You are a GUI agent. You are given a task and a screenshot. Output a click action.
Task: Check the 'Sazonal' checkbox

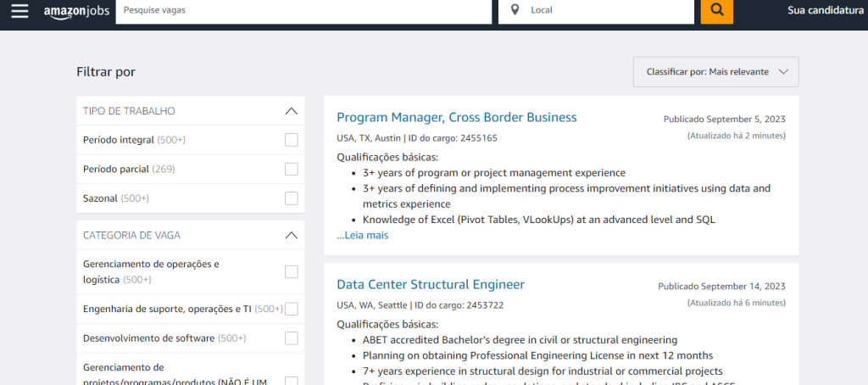[x=292, y=198]
